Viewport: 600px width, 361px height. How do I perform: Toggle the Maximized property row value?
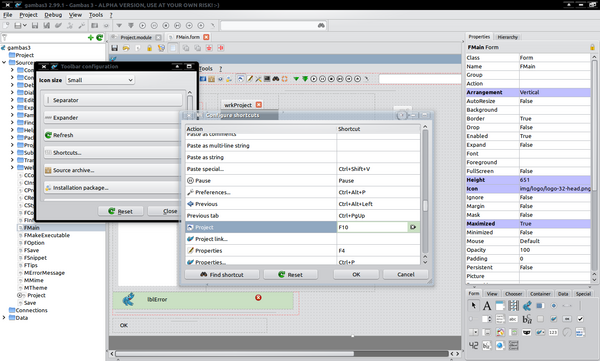(554, 224)
